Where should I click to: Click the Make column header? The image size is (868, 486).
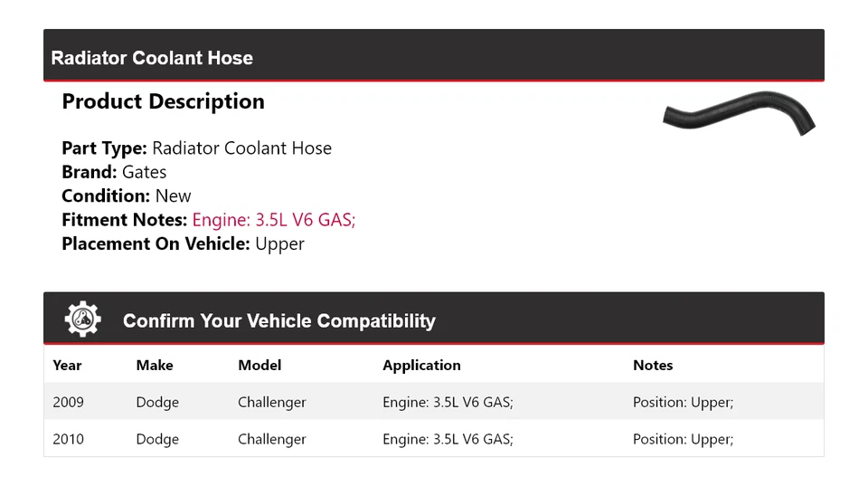[155, 366]
